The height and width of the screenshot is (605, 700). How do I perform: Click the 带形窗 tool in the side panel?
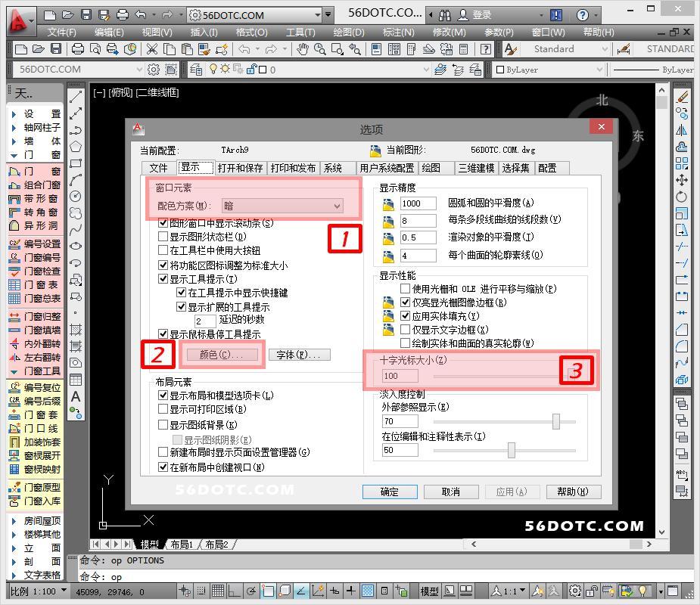pyautogui.click(x=33, y=199)
